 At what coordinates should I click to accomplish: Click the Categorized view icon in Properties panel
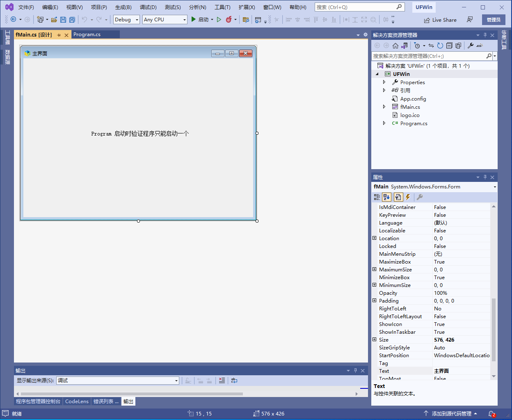coord(377,197)
